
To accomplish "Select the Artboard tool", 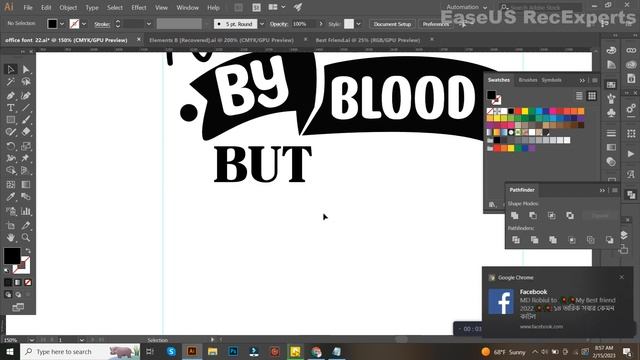I will [11, 225].
